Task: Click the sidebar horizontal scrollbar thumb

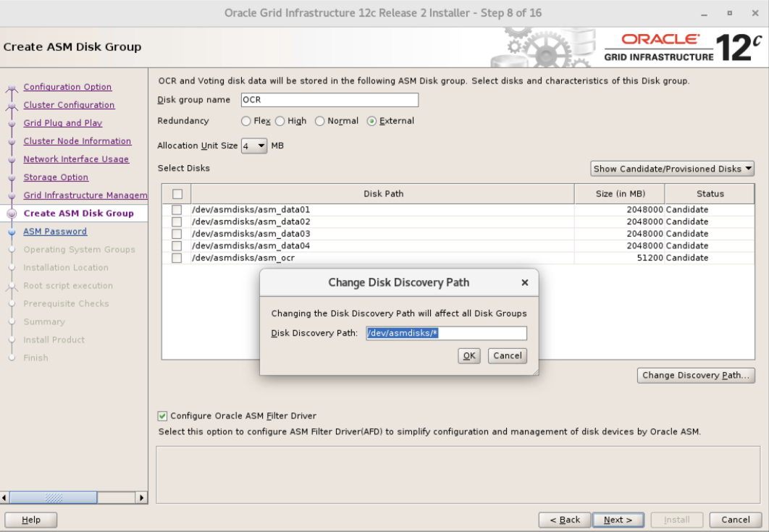Action: (54, 498)
